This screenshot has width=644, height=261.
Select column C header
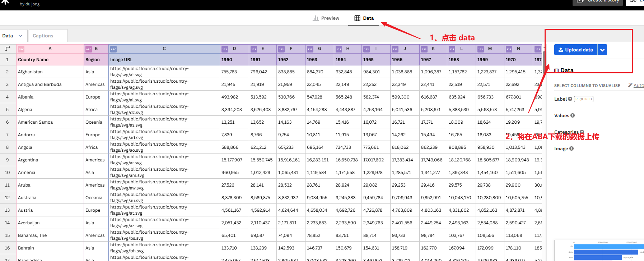[164, 49]
